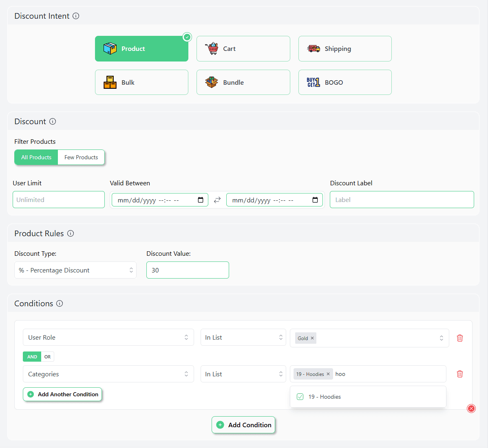Delete the Categories condition row
This screenshot has width=488, height=448.
[460, 374]
